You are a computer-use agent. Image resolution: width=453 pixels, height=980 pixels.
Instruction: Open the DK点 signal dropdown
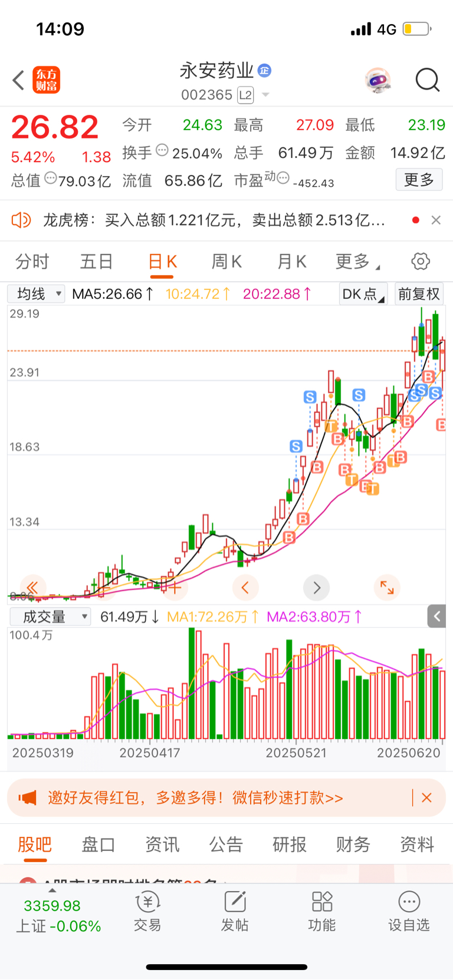(363, 293)
